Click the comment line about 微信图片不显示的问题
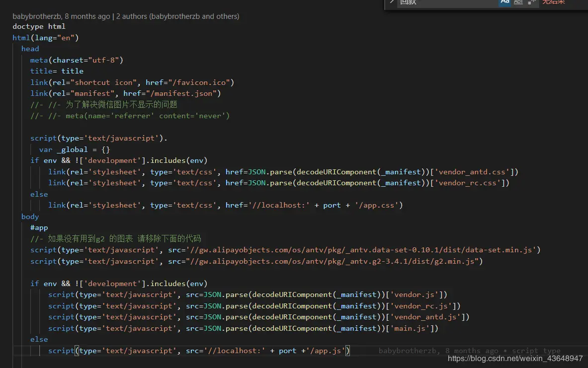 [x=104, y=105]
